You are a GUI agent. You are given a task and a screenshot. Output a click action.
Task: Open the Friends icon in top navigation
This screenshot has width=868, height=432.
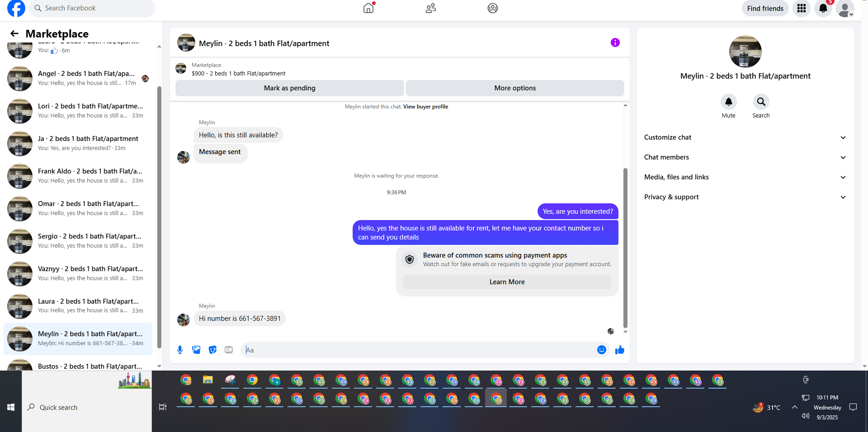coord(431,8)
